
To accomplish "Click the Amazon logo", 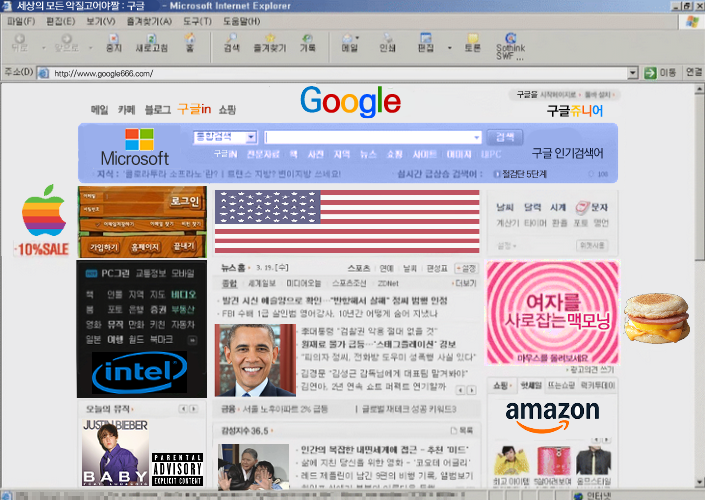I will pos(553,416).
